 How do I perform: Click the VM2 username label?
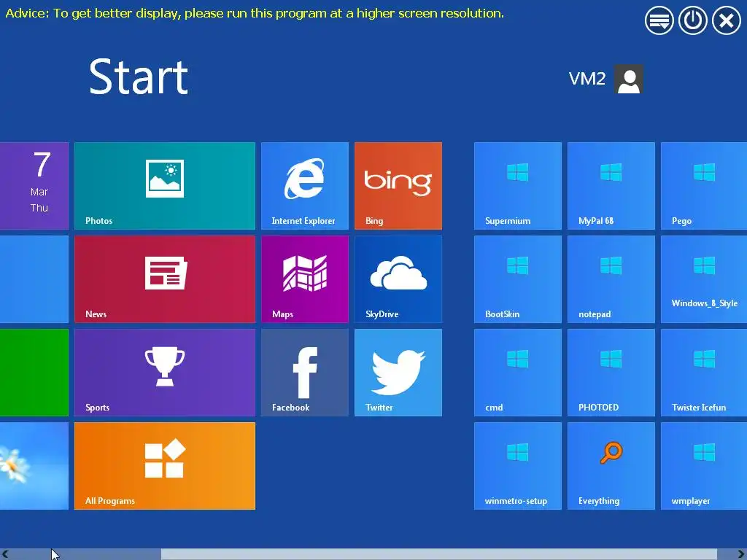coord(587,79)
